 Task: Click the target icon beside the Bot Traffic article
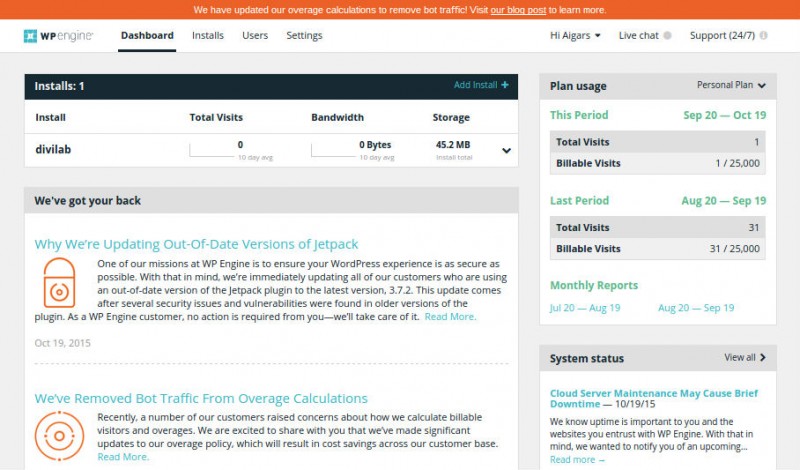[59, 436]
